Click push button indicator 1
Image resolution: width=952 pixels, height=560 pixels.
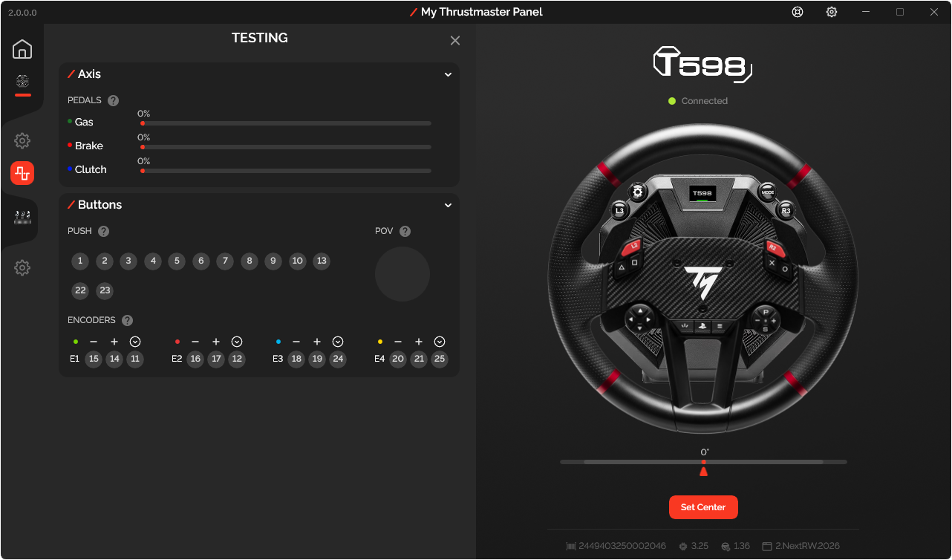(80, 261)
